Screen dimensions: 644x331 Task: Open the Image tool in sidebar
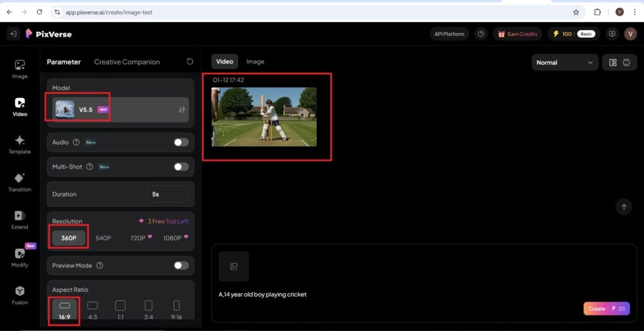(x=19, y=69)
